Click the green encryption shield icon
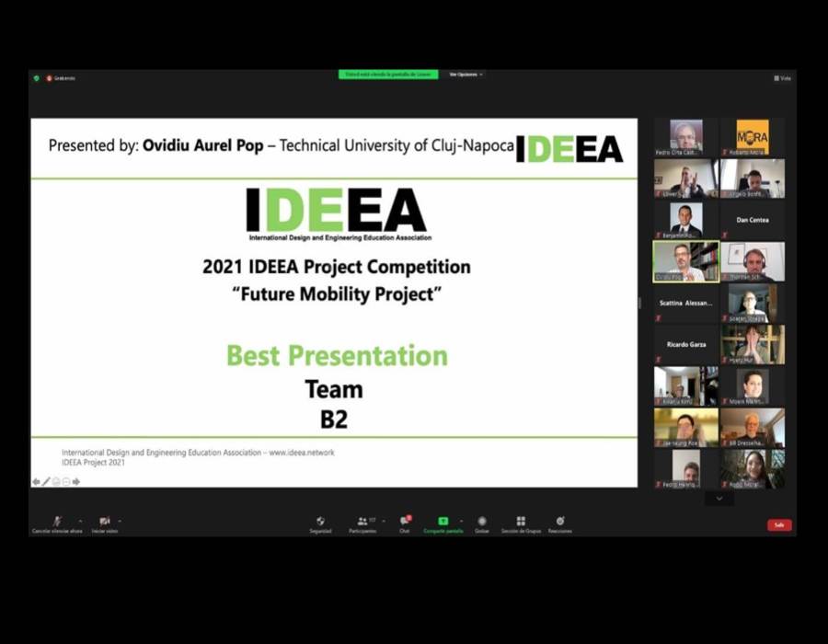 point(37,78)
